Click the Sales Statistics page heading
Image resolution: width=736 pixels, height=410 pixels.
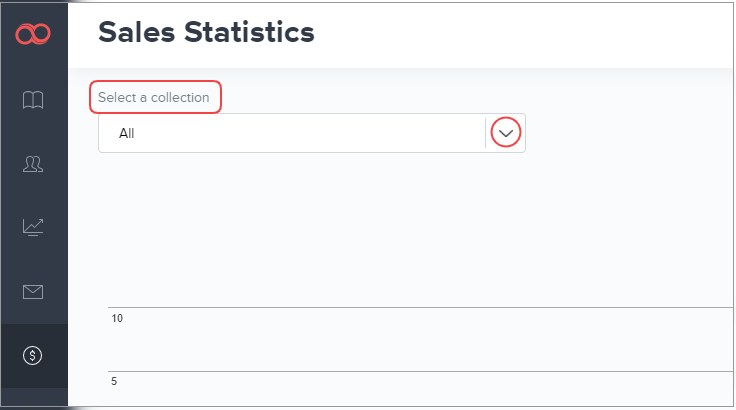pos(207,33)
